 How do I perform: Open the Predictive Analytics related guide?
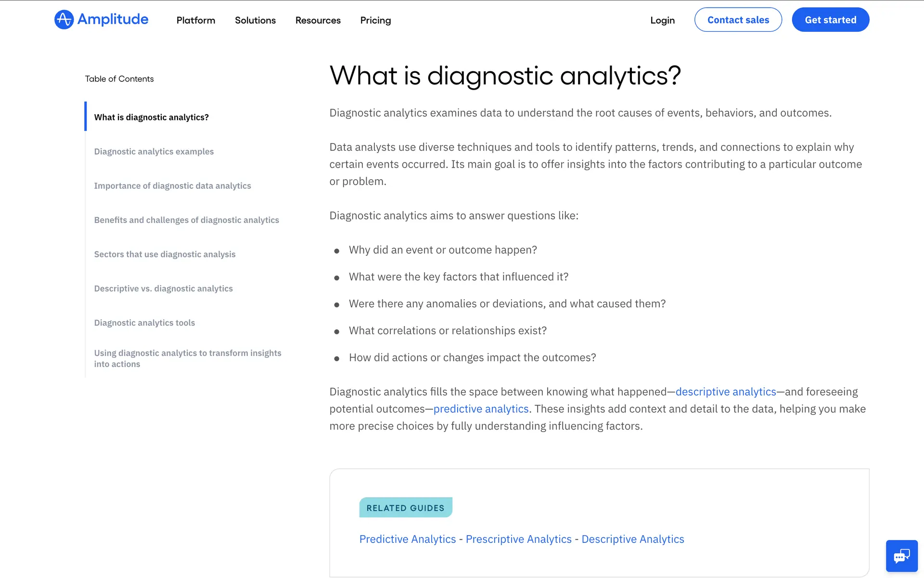click(x=407, y=539)
